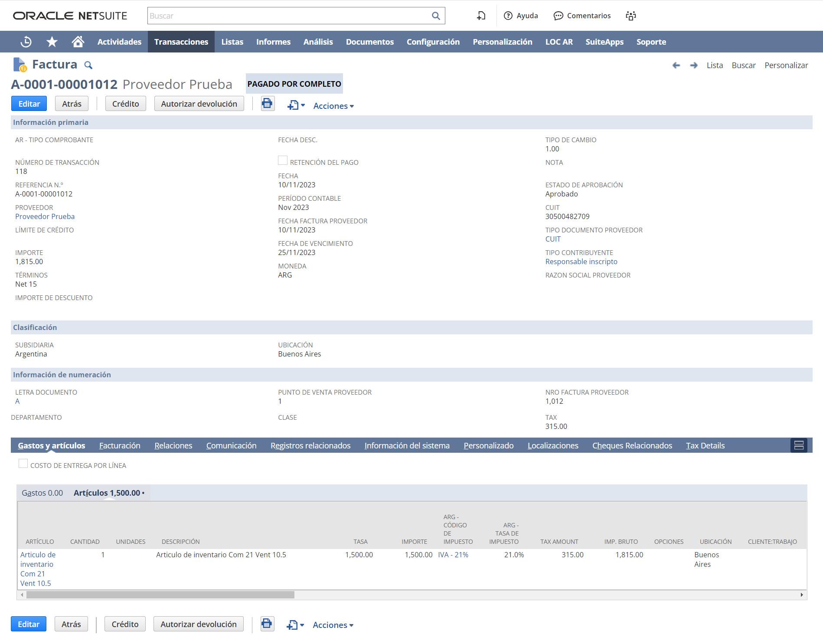The image size is (823, 644).
Task: Click the top print icon
Action: pyautogui.click(x=267, y=104)
